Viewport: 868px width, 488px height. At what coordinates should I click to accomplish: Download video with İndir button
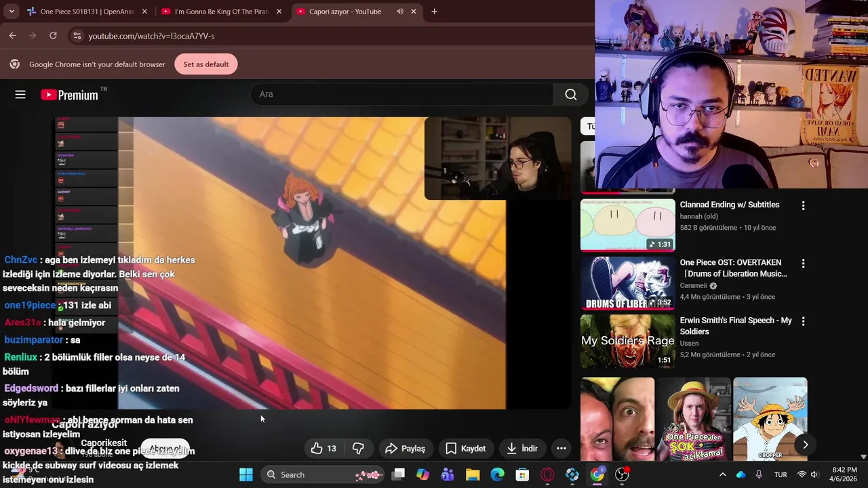522,448
